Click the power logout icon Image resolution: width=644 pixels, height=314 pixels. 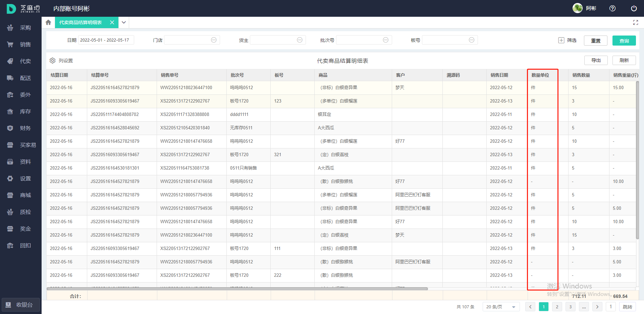click(x=634, y=8)
